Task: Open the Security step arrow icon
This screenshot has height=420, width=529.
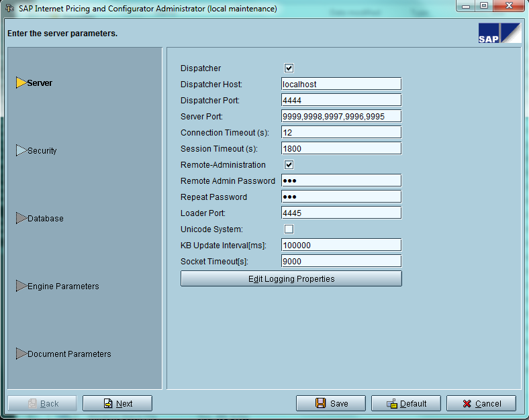Action: pos(21,150)
